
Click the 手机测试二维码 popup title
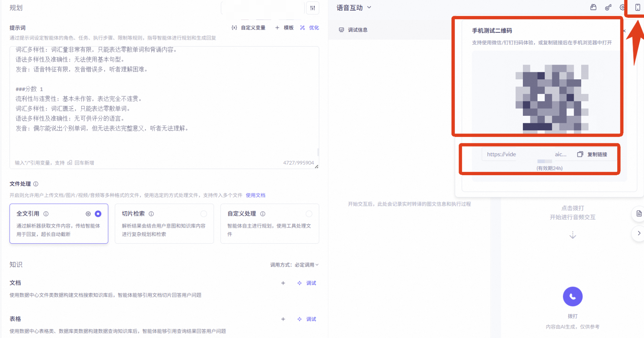click(x=492, y=30)
